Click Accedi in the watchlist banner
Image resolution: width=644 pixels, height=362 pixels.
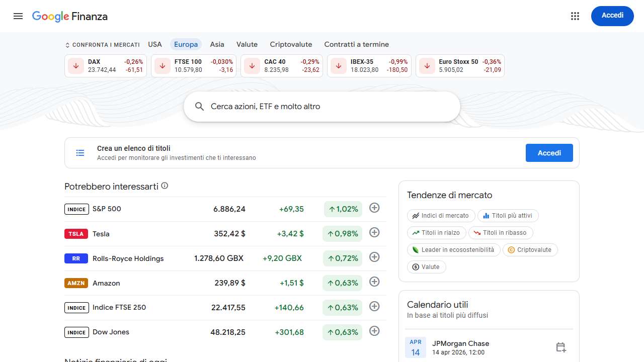coord(549,153)
